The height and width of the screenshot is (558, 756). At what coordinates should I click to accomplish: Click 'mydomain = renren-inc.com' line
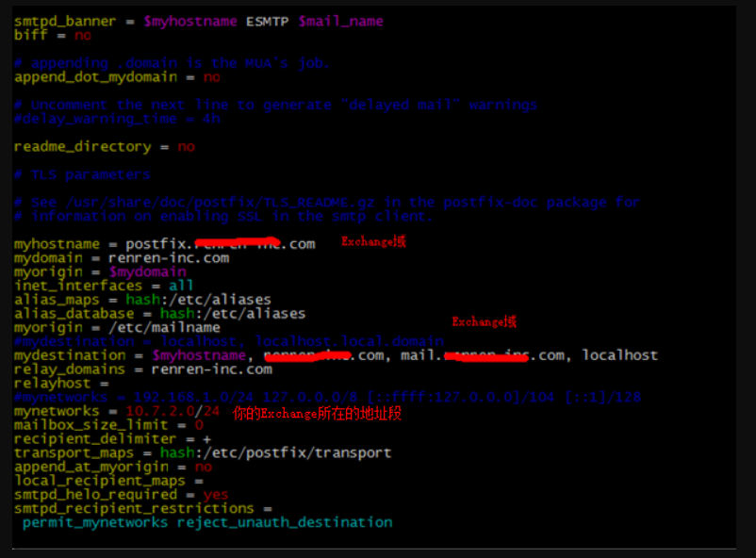(x=122, y=258)
